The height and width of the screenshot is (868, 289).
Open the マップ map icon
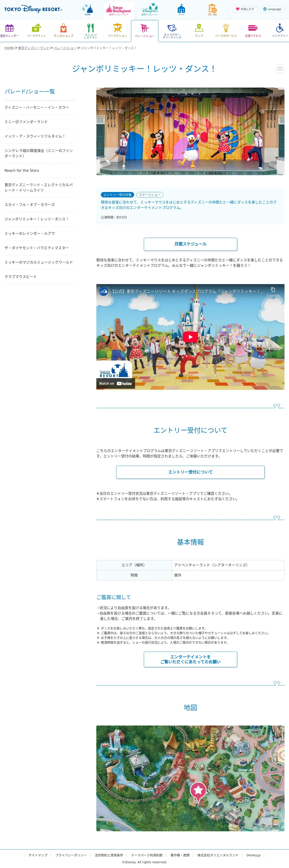coord(199,30)
